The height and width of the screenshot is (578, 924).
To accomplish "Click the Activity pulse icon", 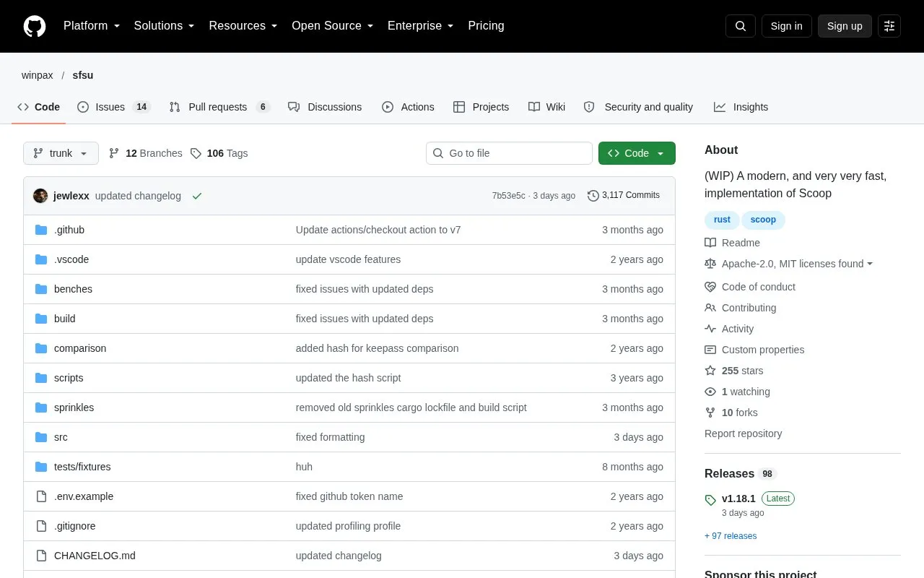I will (710, 329).
